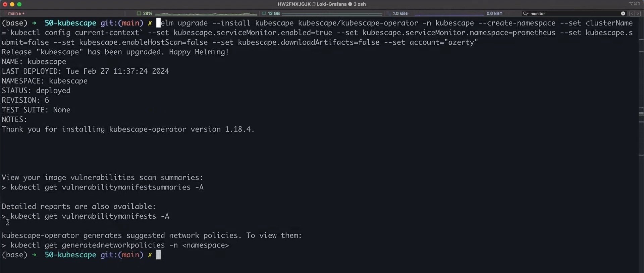Screen dimensions: 644x273
Task: Go to next search result arrow
Action: point(638,13)
